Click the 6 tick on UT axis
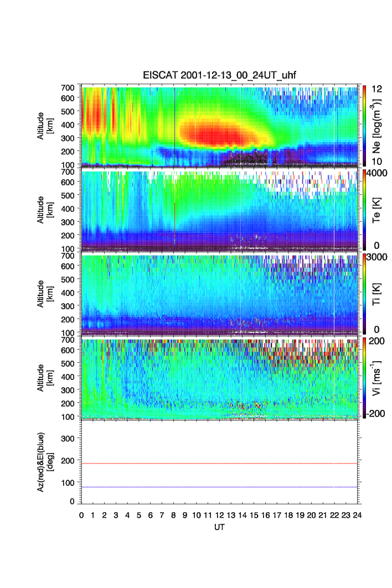The height and width of the screenshot is (588, 392). tap(150, 515)
